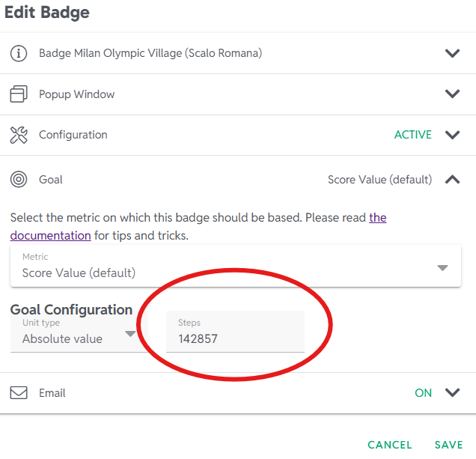Save the badge changes
The height and width of the screenshot is (459, 476).
(448, 445)
